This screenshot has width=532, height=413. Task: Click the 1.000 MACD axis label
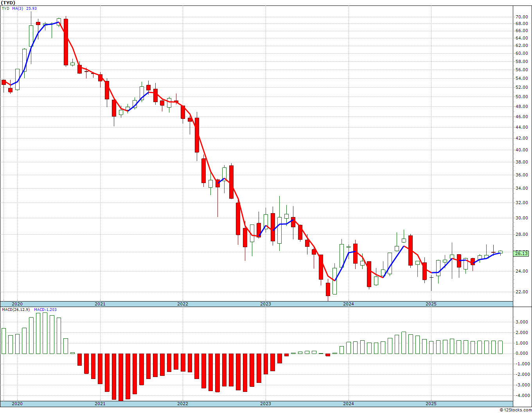coord(521,343)
